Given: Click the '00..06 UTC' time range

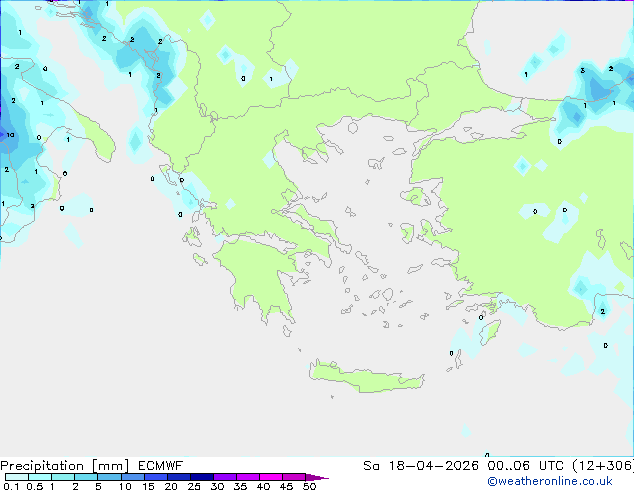Looking at the screenshot, I should point(525,466).
